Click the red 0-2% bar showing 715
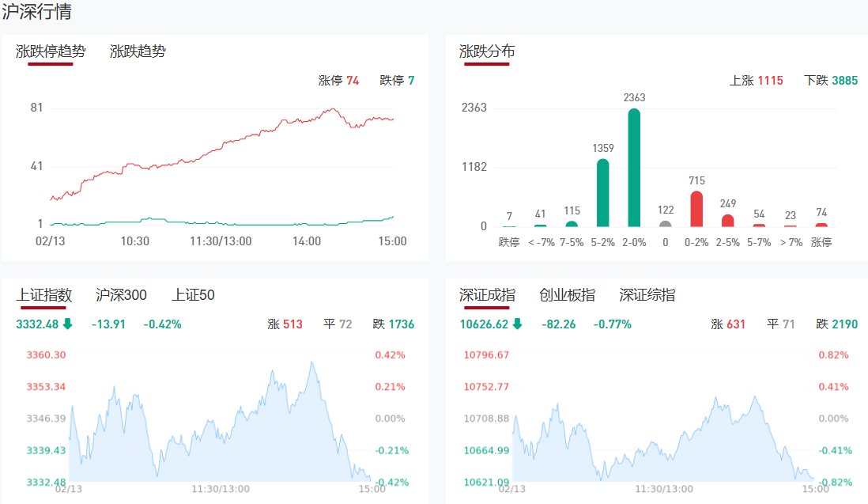Image resolution: width=868 pixels, height=504 pixels. (696, 209)
